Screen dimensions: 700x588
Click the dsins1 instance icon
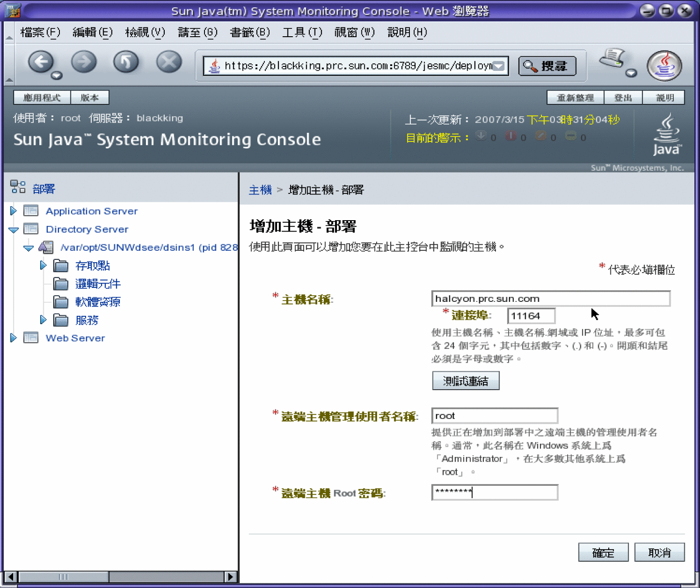click(x=46, y=247)
